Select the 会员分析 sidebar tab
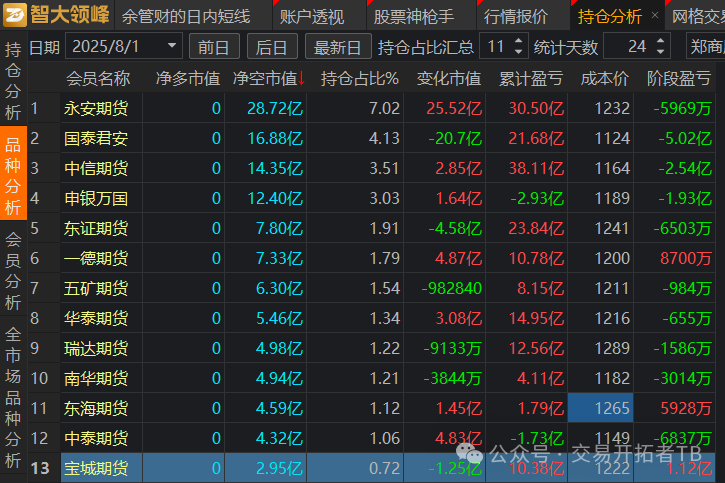This screenshot has height=483, width=725. tap(13, 270)
